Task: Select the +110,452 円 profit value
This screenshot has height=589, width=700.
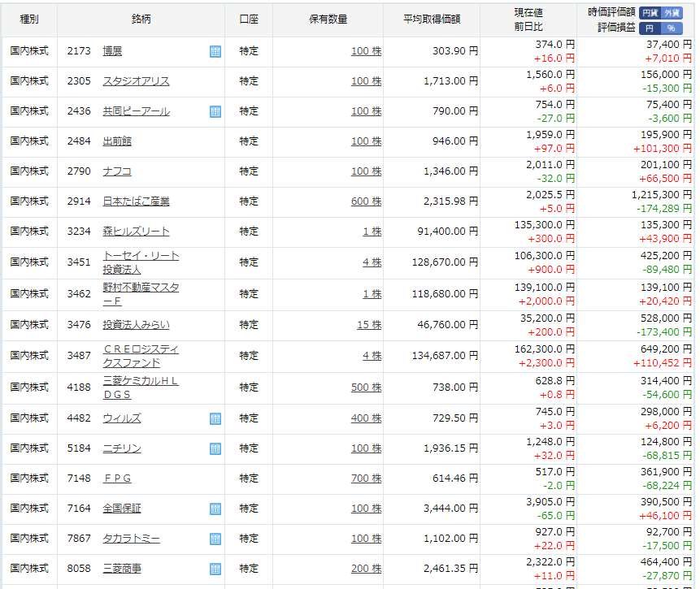Action: click(x=663, y=363)
